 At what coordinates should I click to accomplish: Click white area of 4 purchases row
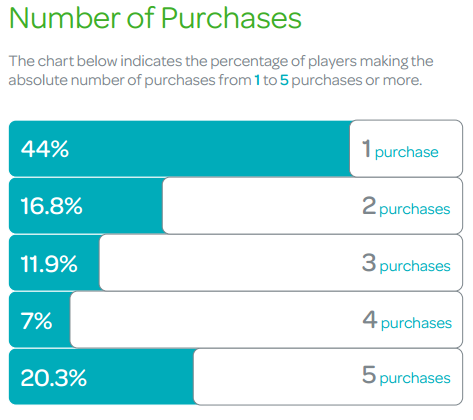215,320
